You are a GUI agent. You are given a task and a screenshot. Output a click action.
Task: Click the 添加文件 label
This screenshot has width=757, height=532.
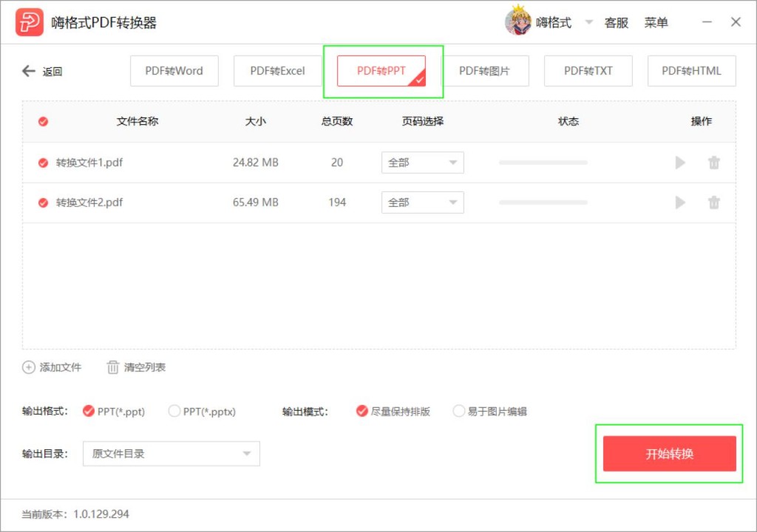coord(61,367)
